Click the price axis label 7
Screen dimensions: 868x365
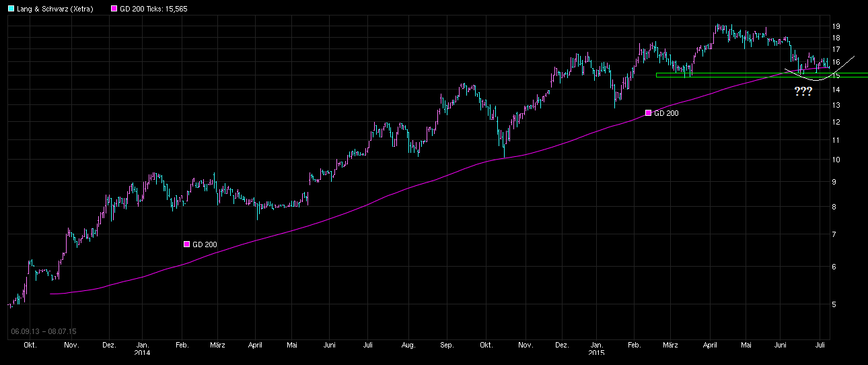click(x=834, y=234)
